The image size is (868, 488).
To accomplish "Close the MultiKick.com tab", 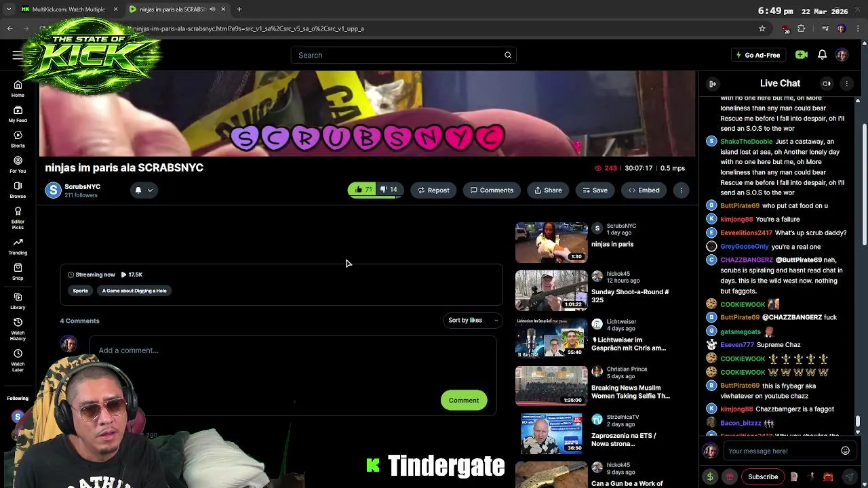I will coord(115,9).
